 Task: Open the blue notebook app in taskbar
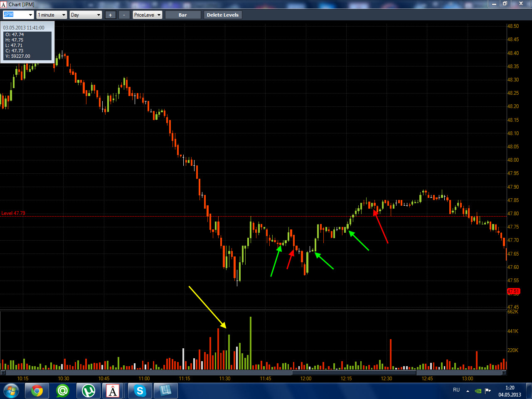tap(165, 391)
